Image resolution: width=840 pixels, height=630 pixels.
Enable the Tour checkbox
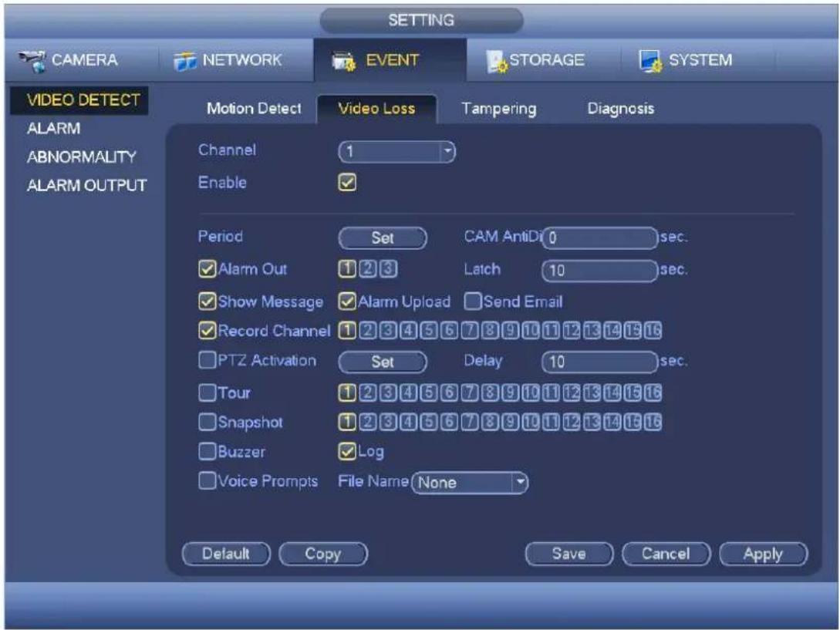click(x=207, y=392)
